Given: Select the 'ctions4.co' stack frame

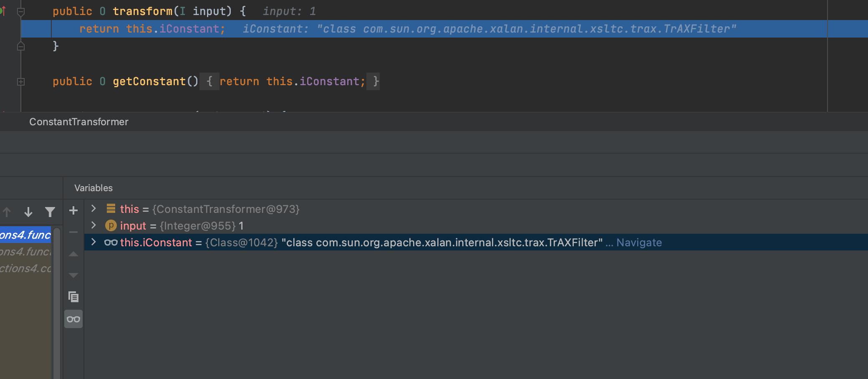Looking at the screenshot, I should click(25, 268).
